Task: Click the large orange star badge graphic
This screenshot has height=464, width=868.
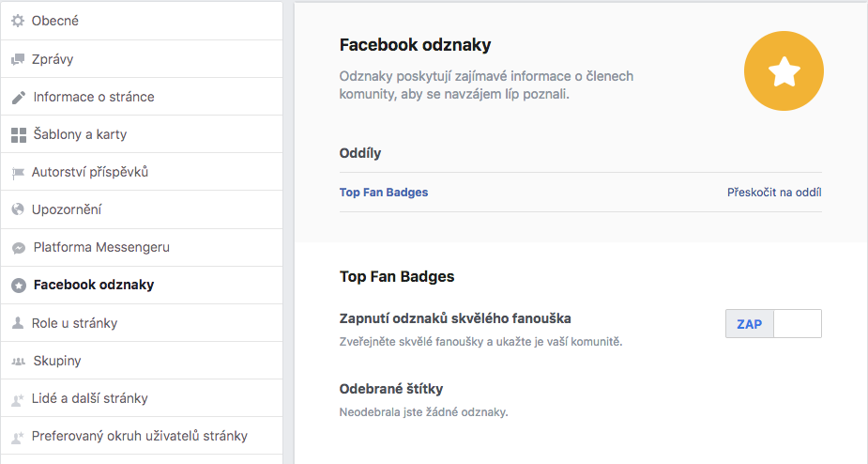Action: [784, 71]
